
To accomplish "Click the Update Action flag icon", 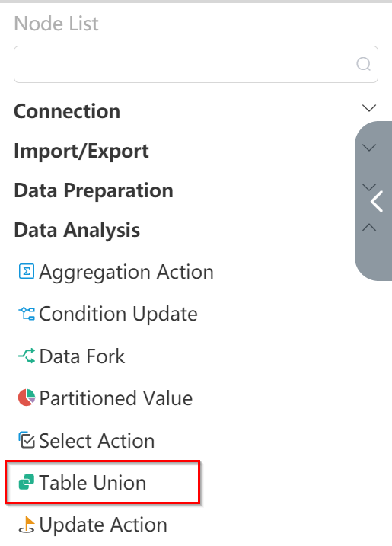I will [x=27, y=525].
